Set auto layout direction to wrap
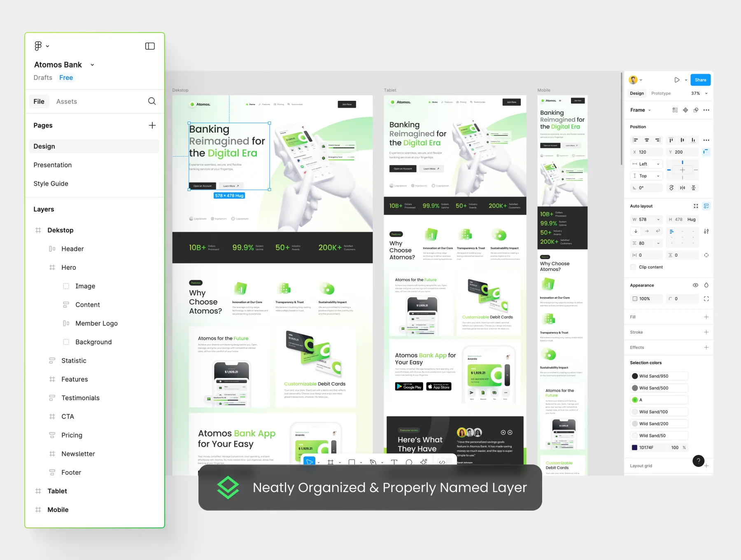 [x=658, y=231]
